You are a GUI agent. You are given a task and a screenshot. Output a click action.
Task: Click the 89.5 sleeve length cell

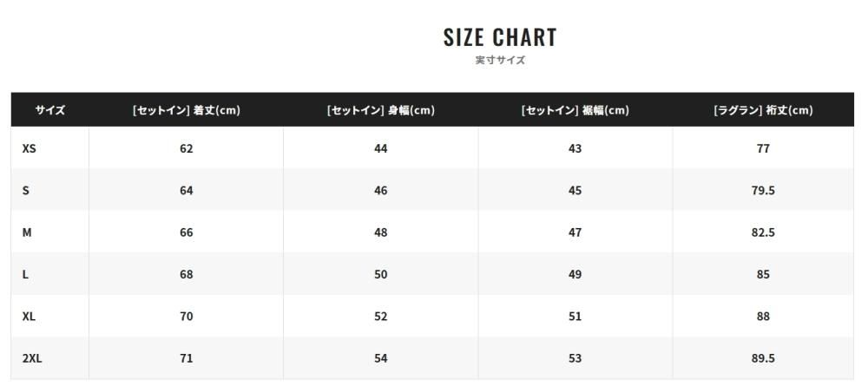763,358
